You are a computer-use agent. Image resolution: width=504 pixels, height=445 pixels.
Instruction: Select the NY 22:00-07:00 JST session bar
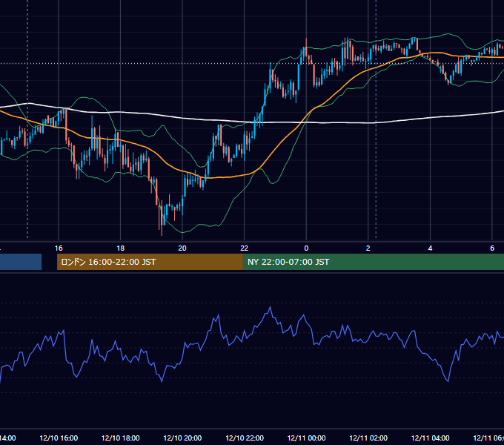(x=373, y=262)
